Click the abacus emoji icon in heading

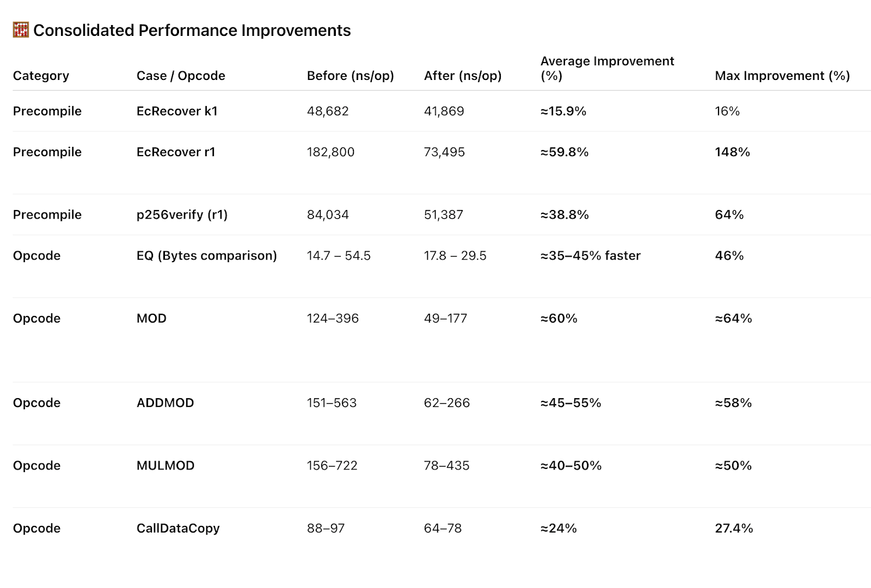[x=21, y=30]
